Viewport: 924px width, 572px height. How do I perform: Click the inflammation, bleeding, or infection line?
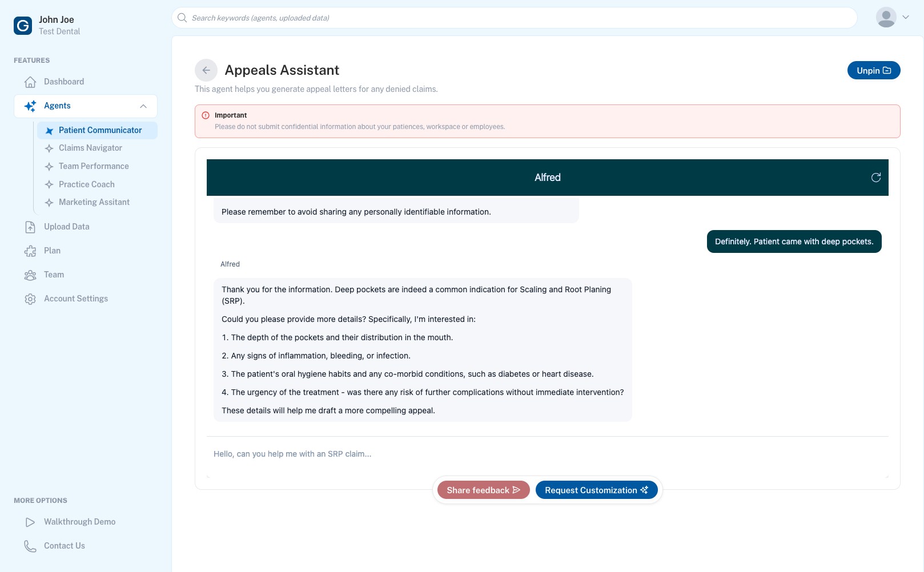click(316, 356)
